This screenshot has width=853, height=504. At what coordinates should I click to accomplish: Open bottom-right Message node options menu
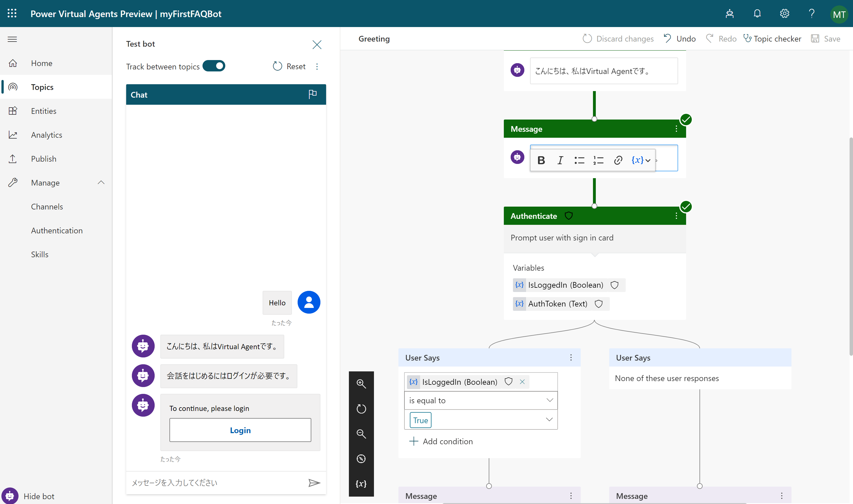pos(782,496)
